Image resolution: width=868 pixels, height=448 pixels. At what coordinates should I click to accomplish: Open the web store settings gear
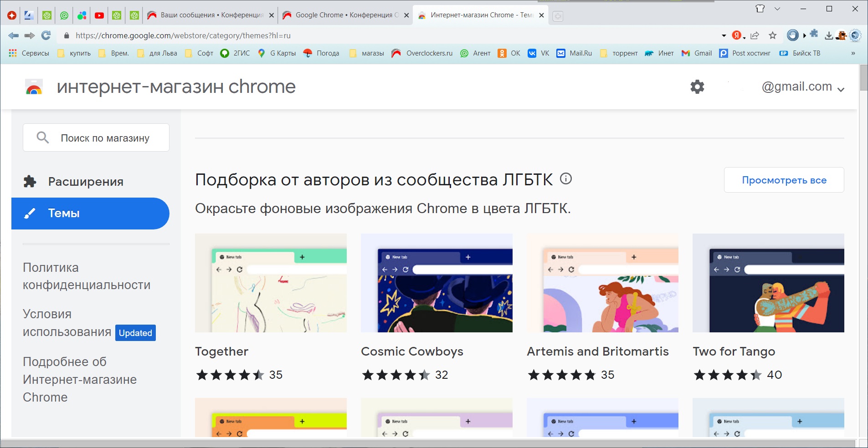click(x=697, y=87)
